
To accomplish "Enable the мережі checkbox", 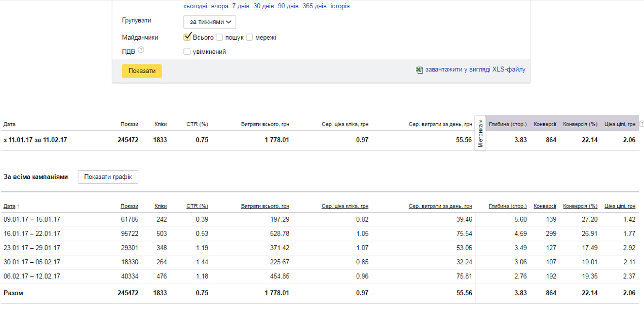I will (x=249, y=37).
